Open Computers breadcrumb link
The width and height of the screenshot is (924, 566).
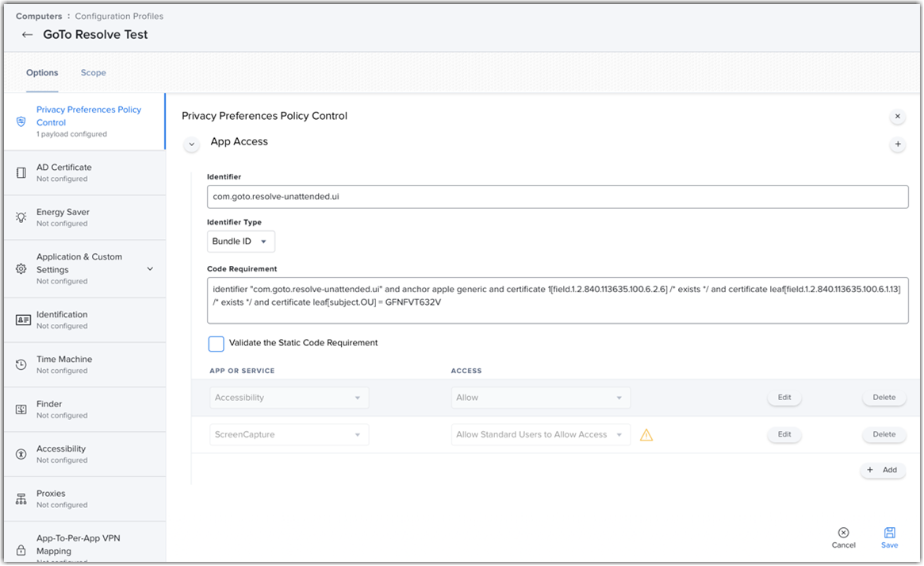coord(39,16)
